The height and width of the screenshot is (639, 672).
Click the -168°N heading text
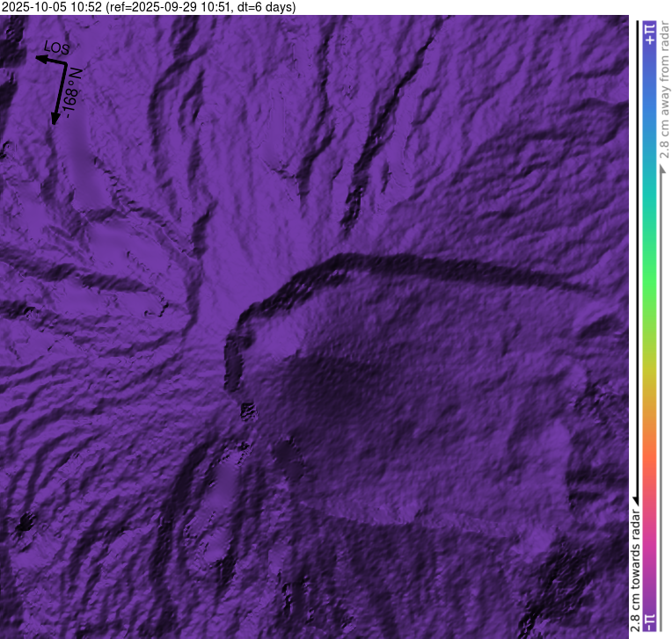coord(75,91)
